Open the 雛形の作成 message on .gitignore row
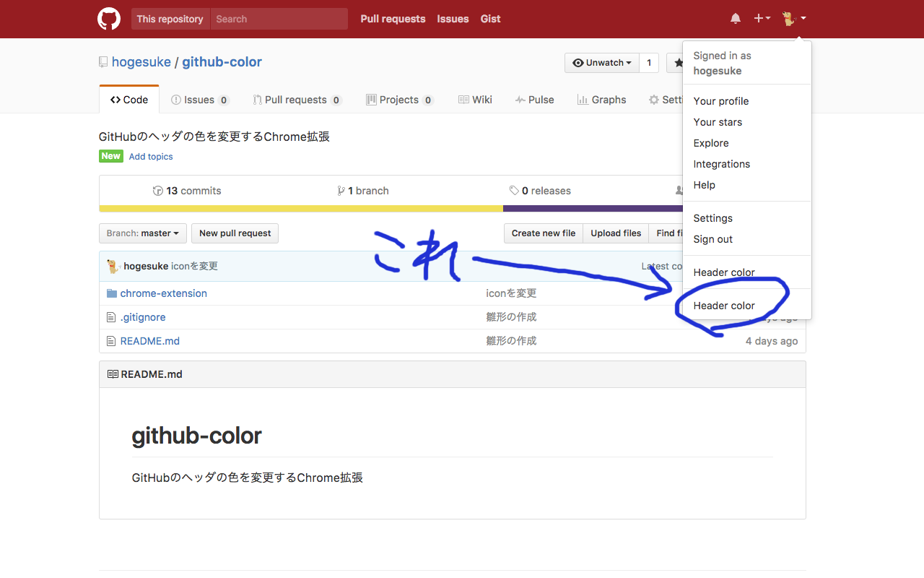Image resolution: width=924 pixels, height=578 pixels. click(x=511, y=317)
